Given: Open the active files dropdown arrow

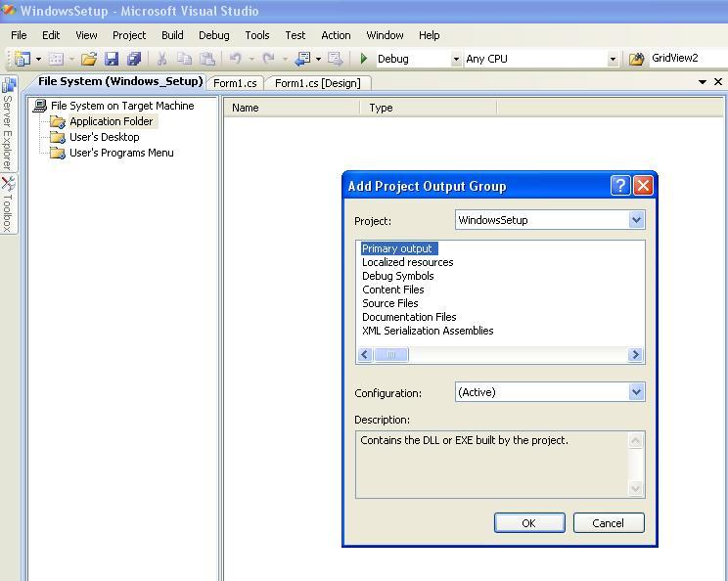Looking at the screenshot, I should (x=703, y=82).
